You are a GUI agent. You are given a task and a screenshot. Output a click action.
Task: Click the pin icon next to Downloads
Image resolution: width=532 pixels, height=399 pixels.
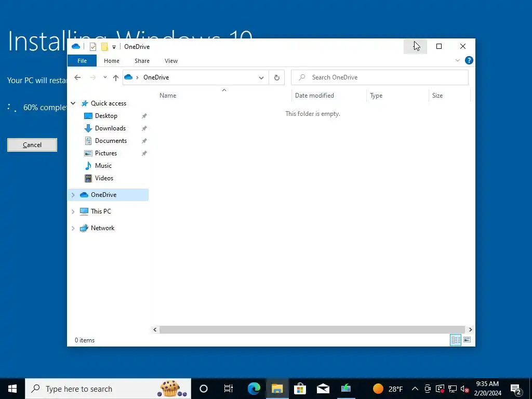coord(144,129)
